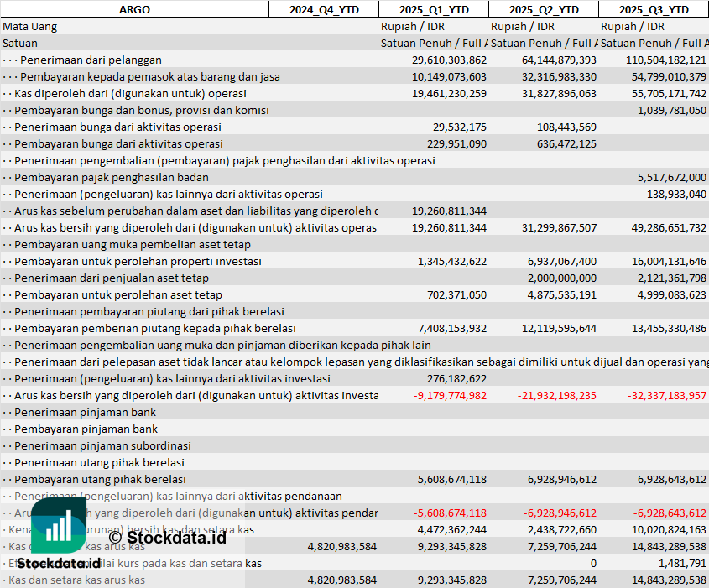Click the value 5,517,672,000

(x=672, y=177)
